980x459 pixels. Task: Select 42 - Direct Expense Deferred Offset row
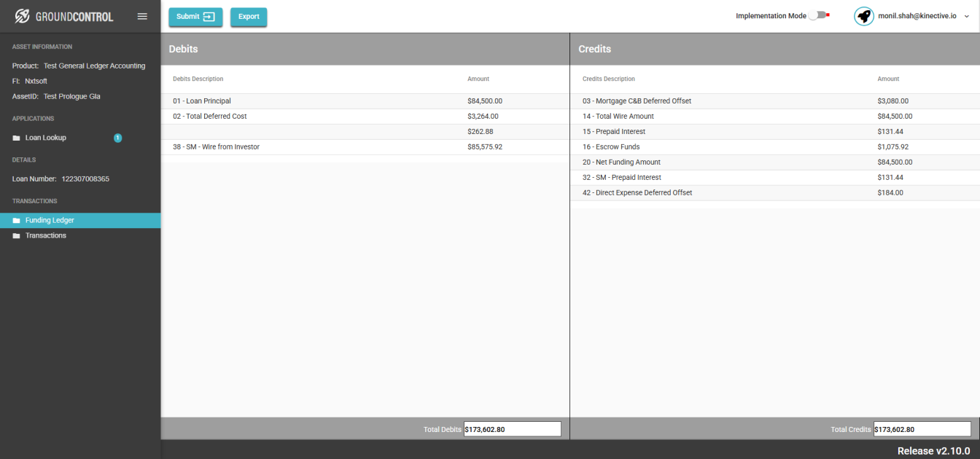tap(775, 193)
